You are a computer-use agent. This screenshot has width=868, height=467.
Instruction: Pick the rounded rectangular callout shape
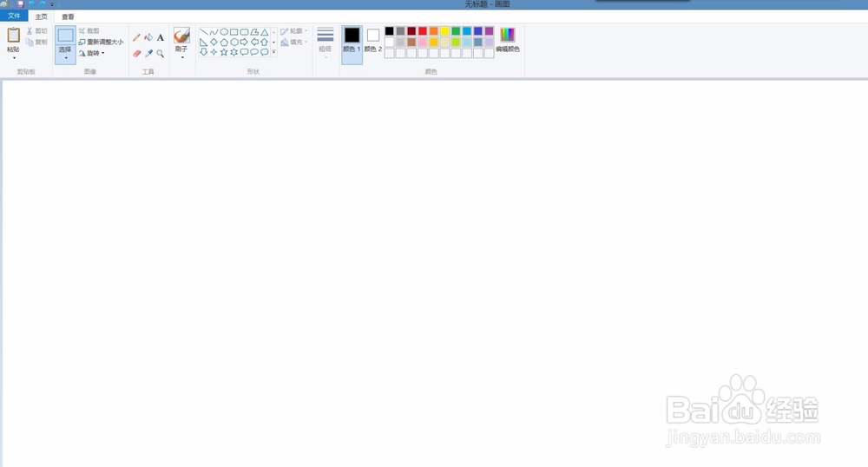point(244,52)
